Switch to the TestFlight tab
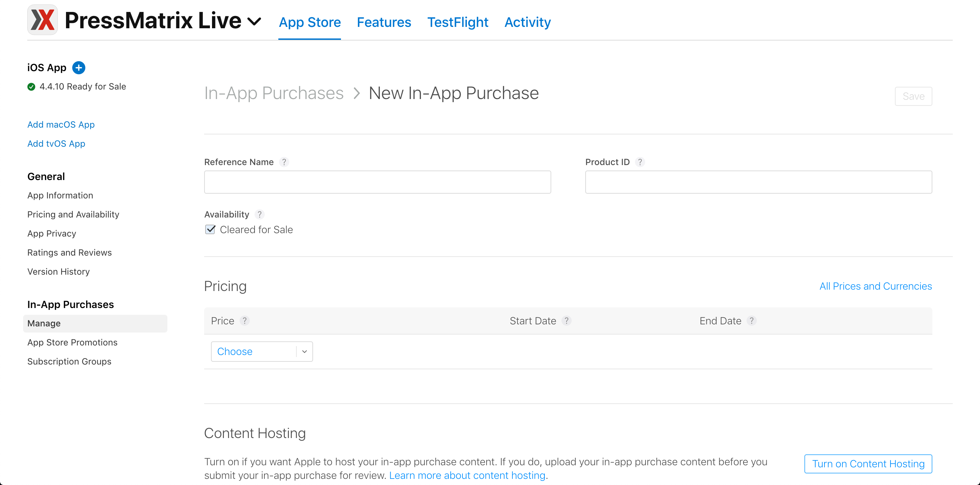The height and width of the screenshot is (485, 980). 458,22
